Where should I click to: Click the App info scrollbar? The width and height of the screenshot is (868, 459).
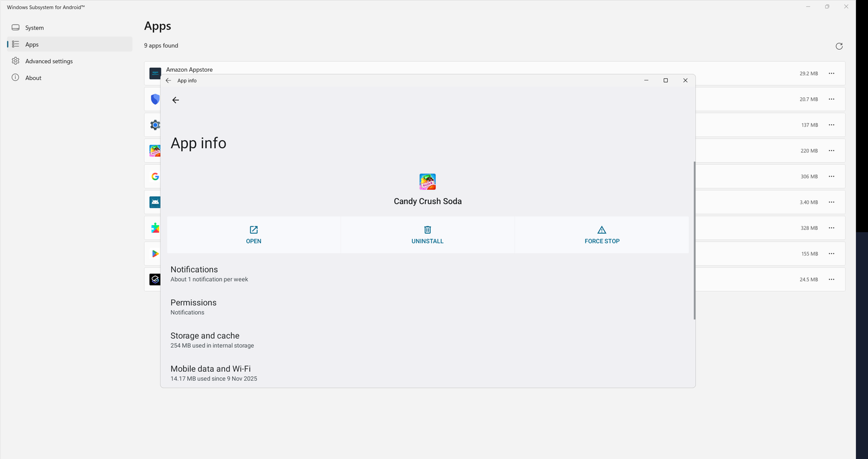click(x=694, y=240)
